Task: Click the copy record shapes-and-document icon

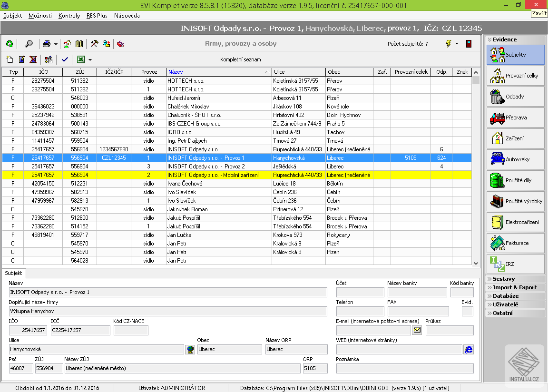Action: pyautogui.click(x=49, y=59)
